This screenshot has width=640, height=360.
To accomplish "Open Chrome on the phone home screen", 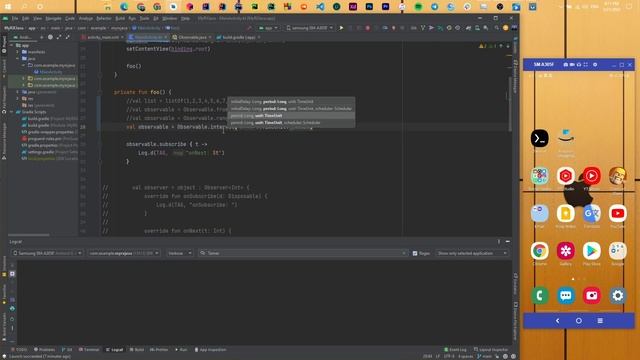I will click(539, 251).
